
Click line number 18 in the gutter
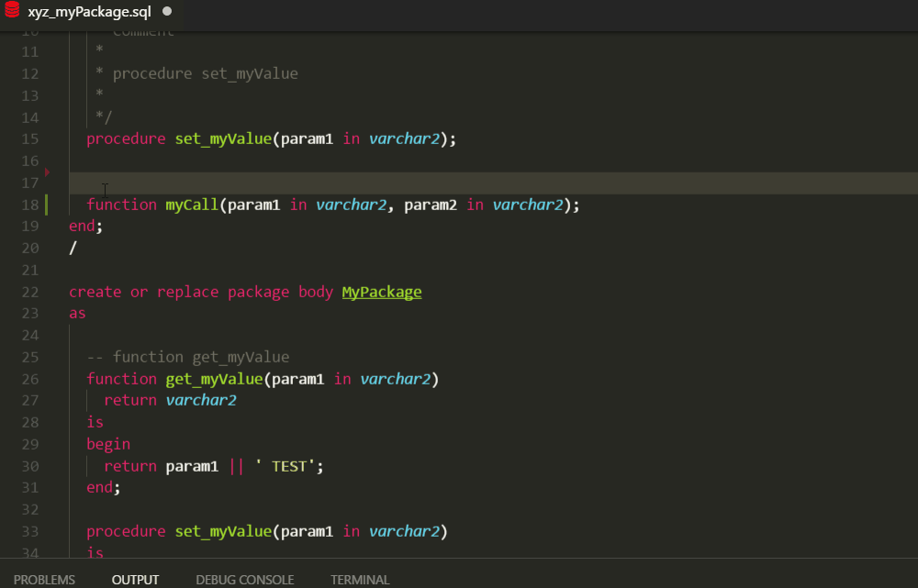click(x=30, y=205)
